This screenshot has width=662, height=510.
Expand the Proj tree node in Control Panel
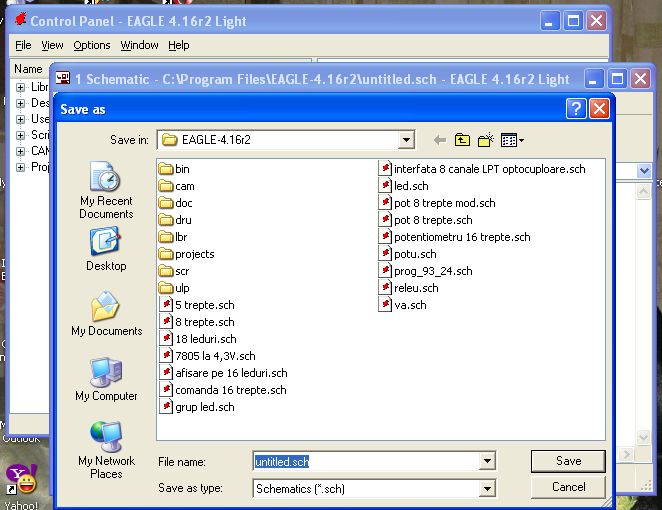click(20, 167)
